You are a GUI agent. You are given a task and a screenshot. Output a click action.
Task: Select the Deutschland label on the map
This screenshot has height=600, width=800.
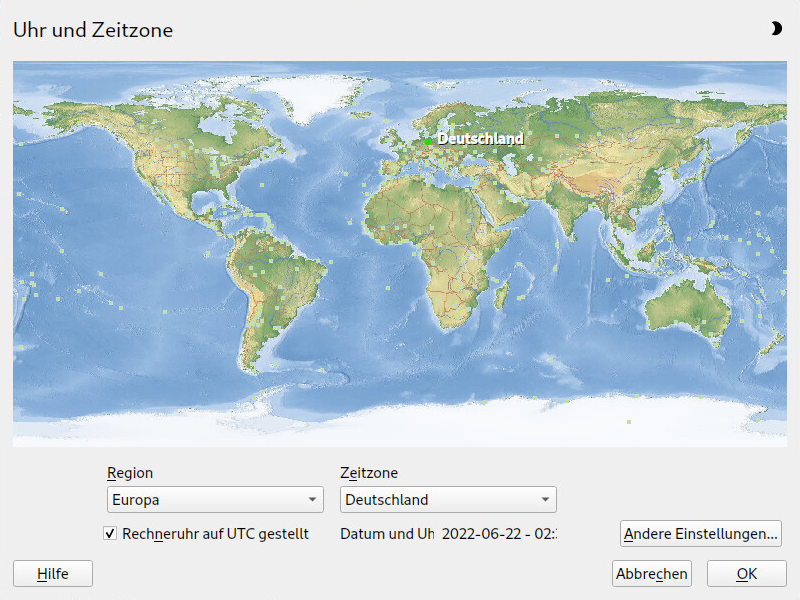pos(481,139)
